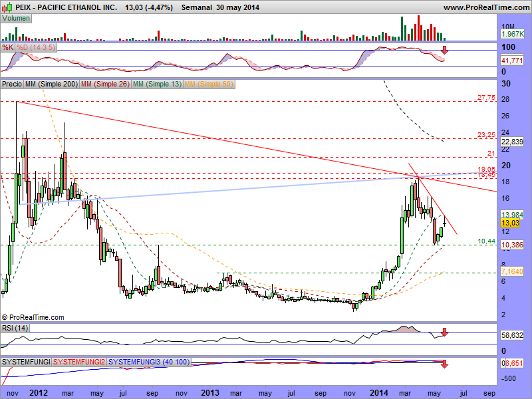
Task: Select the SYSTEMFUNGI indicator label
Action: pyautogui.click(x=26, y=362)
